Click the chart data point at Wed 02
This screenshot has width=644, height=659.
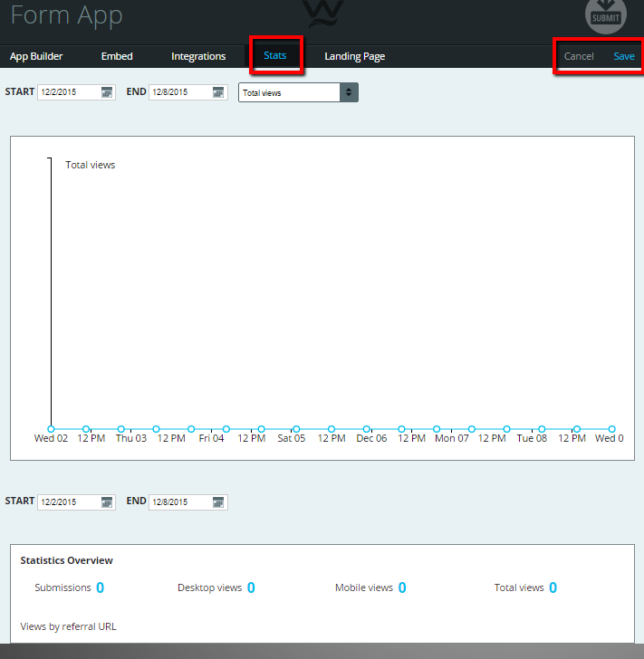pyautogui.click(x=51, y=429)
